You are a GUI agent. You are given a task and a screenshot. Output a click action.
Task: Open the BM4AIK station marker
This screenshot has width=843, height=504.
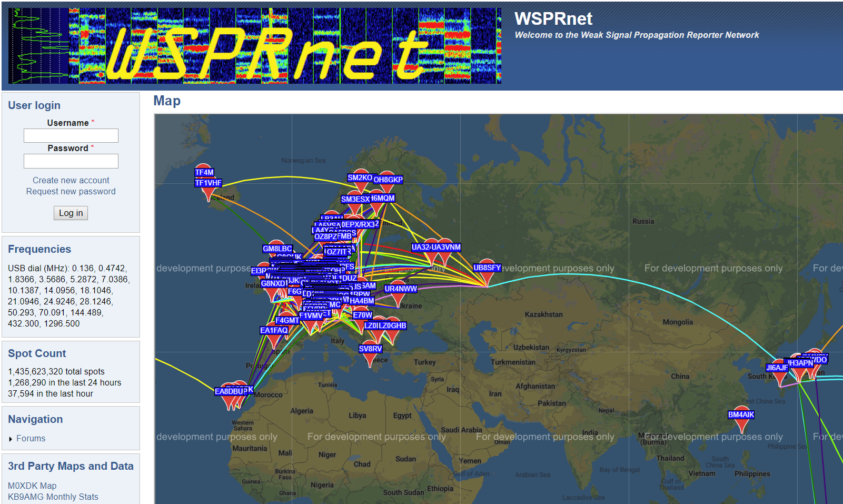coord(741,414)
